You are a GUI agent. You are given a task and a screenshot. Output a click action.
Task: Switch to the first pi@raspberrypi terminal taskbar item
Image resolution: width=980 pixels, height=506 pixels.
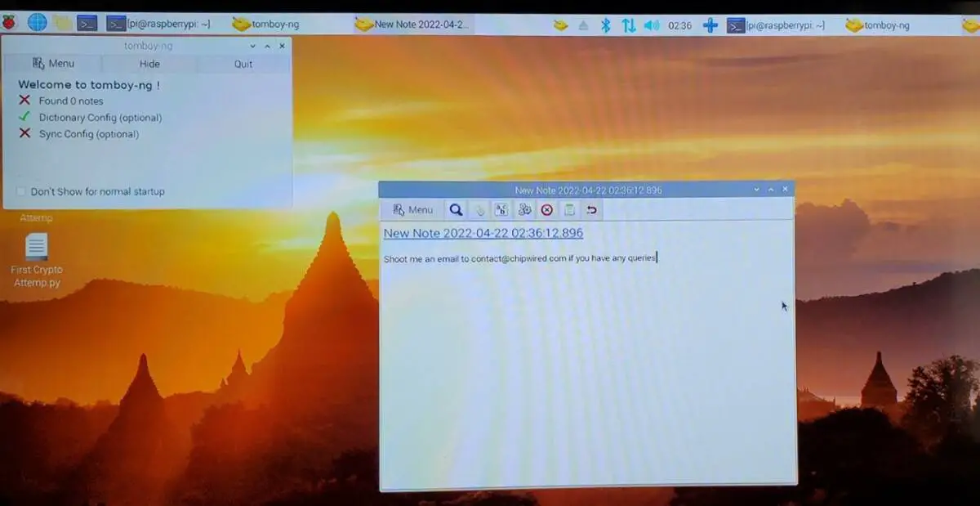point(158,24)
